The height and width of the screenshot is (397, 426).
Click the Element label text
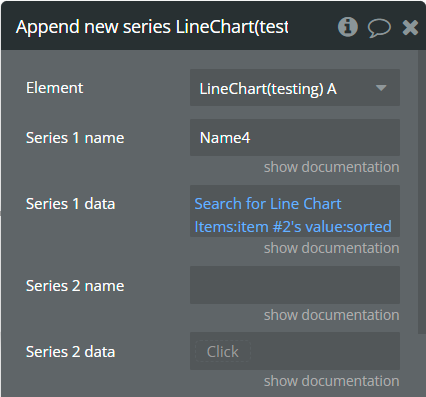[55, 88]
